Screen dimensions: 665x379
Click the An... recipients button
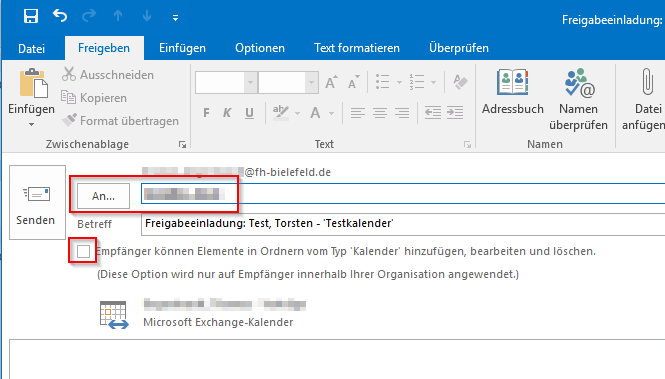(103, 196)
